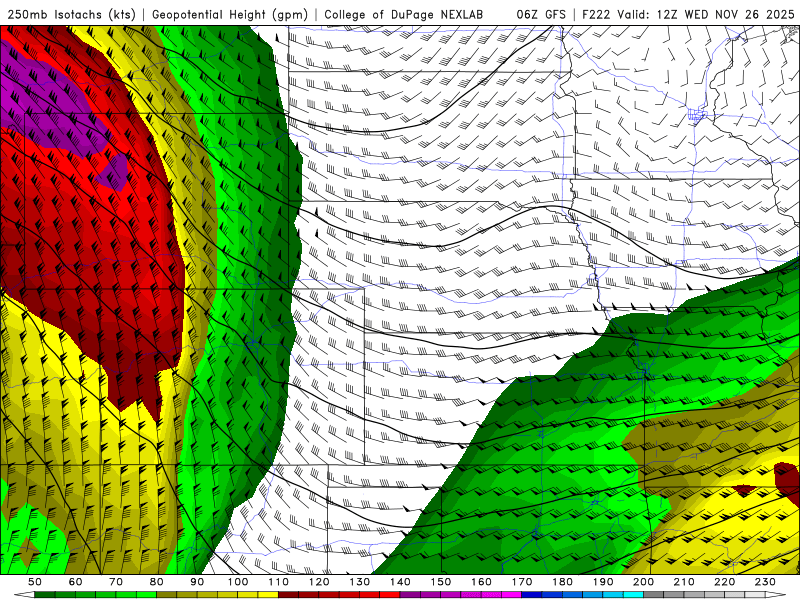800x600 pixels.
Task: Click the 90 knot label on the color scale
Action: [197, 582]
